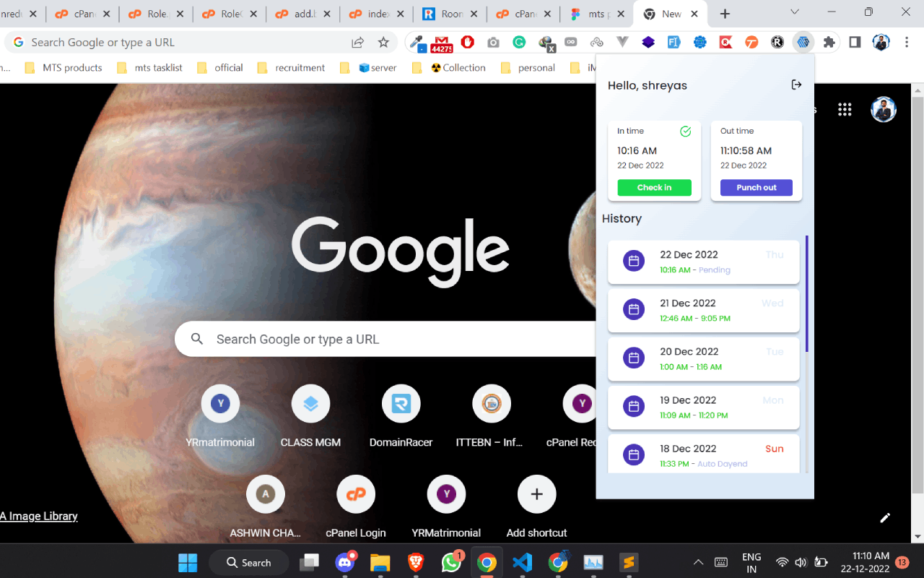The width and height of the screenshot is (924, 578).
Task: Open the cPanel Login shortcut
Action: (356, 506)
